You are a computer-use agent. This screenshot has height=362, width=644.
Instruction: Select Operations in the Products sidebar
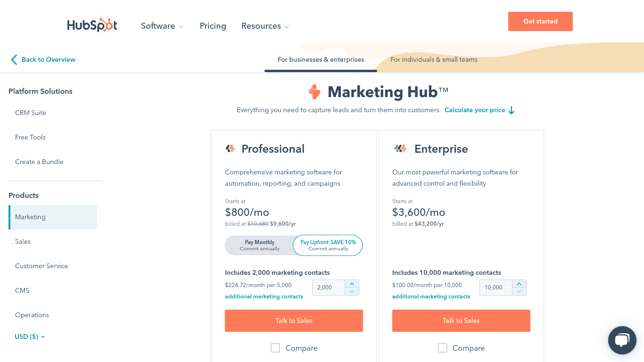point(32,315)
